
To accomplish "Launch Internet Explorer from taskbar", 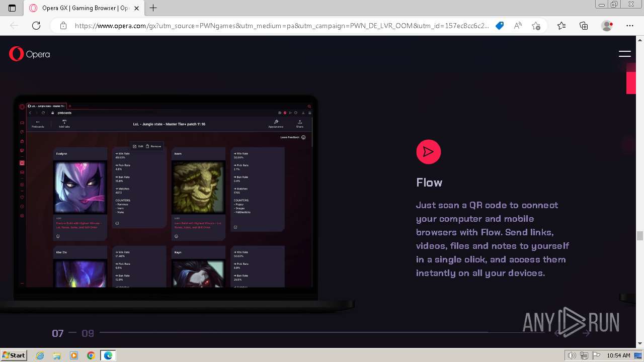I will tap(40, 355).
